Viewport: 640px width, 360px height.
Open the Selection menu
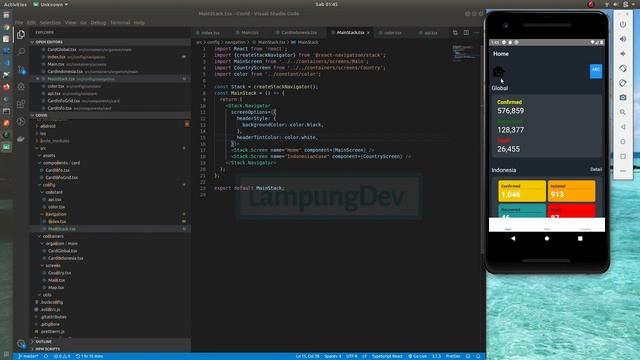(50, 23)
